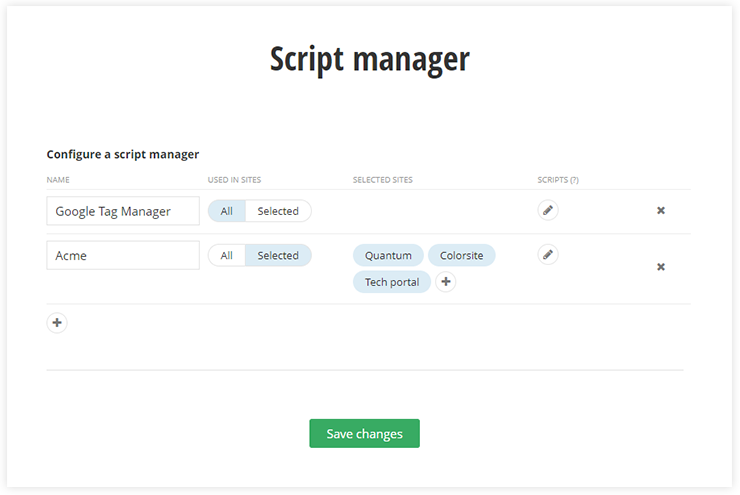The height and width of the screenshot is (495, 740).
Task: Click the Scripts (?) help column header
Action: pyautogui.click(x=558, y=180)
